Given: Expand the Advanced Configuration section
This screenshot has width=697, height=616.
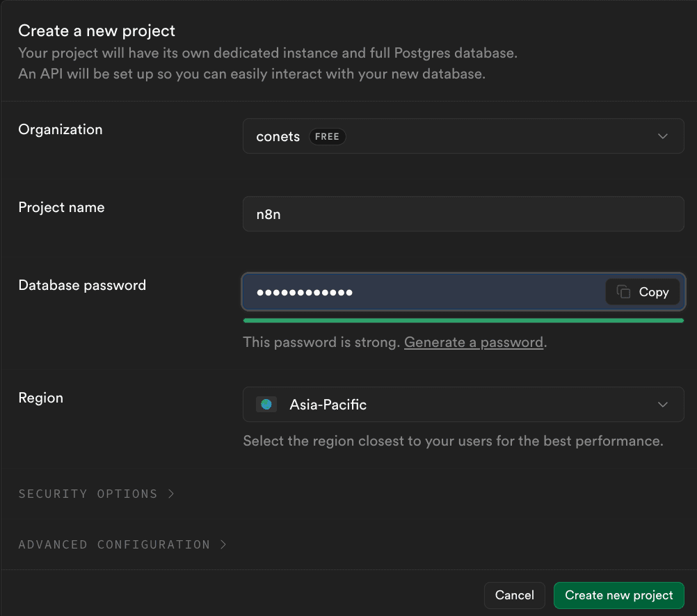Looking at the screenshot, I should [x=114, y=544].
